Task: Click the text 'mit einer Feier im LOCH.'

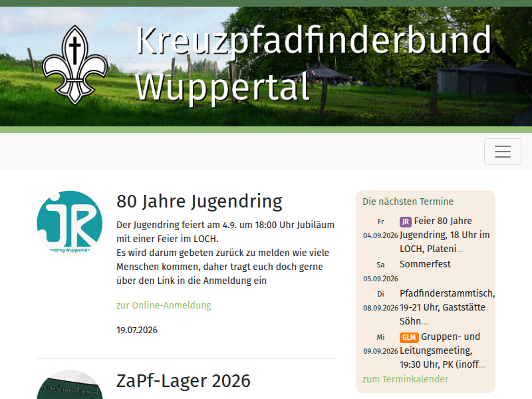Action: [168, 239]
